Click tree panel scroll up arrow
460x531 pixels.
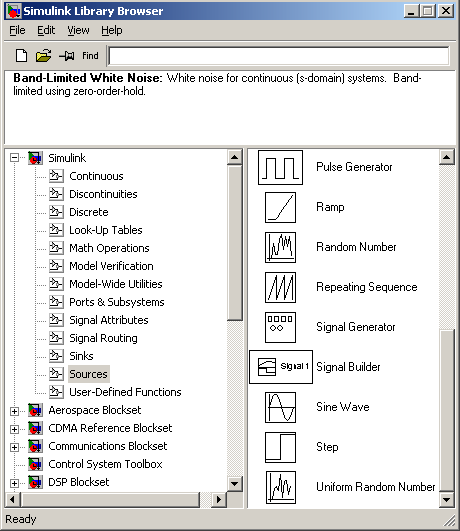[234, 157]
